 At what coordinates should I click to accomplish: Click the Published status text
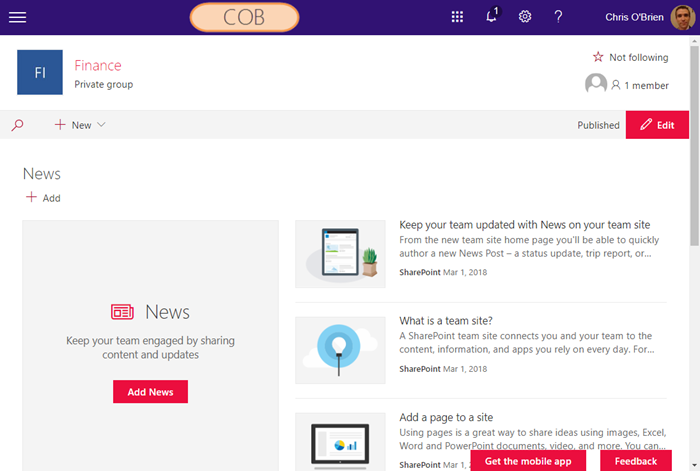coord(598,125)
